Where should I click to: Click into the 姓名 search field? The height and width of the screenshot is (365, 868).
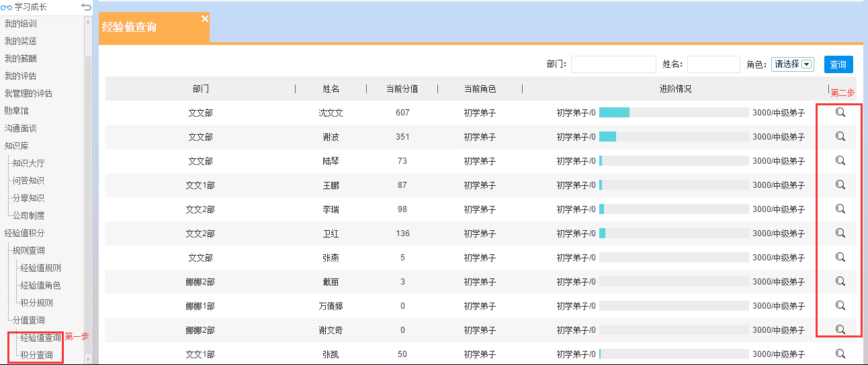coord(713,64)
